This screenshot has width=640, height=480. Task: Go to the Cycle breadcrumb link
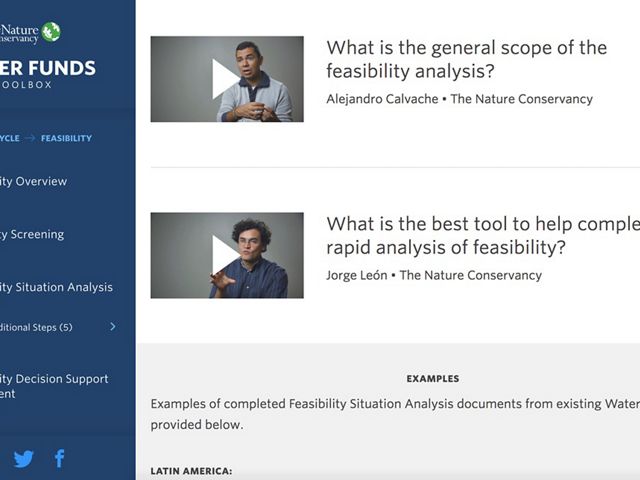pyautogui.click(x=10, y=138)
